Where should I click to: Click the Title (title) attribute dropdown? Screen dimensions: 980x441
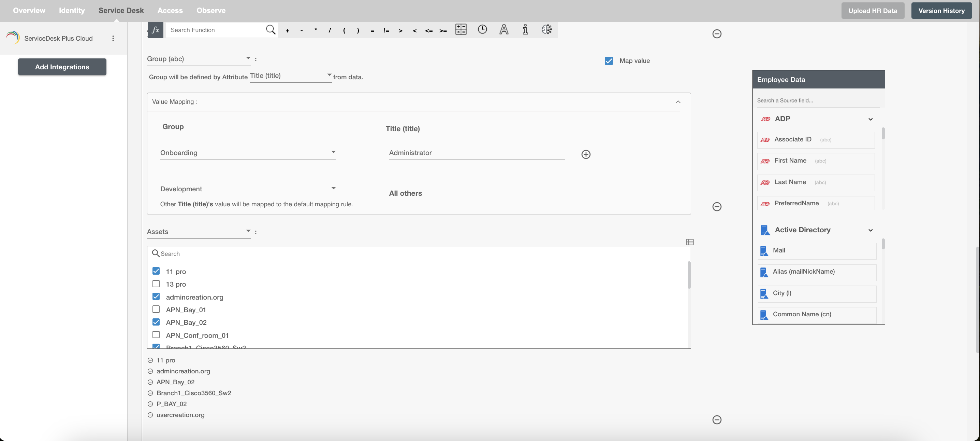click(289, 76)
